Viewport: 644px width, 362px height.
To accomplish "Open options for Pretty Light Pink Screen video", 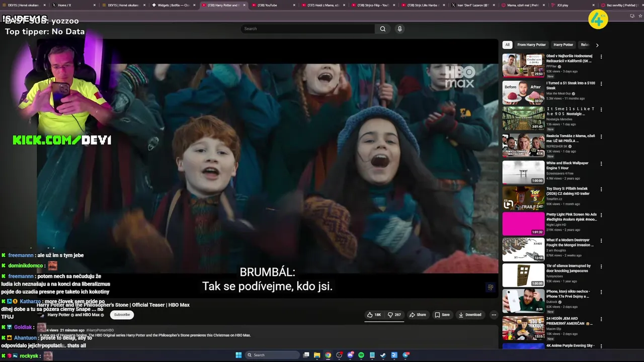I will coord(601,215).
